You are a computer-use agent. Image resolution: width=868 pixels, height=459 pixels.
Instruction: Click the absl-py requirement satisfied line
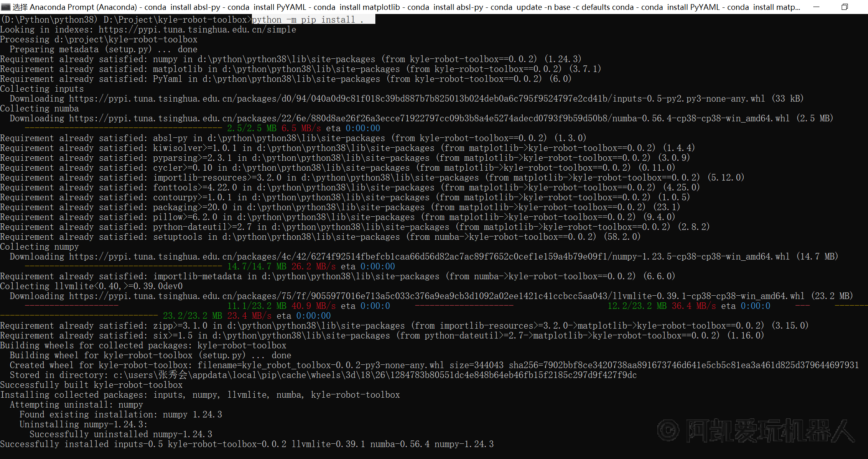click(293, 138)
